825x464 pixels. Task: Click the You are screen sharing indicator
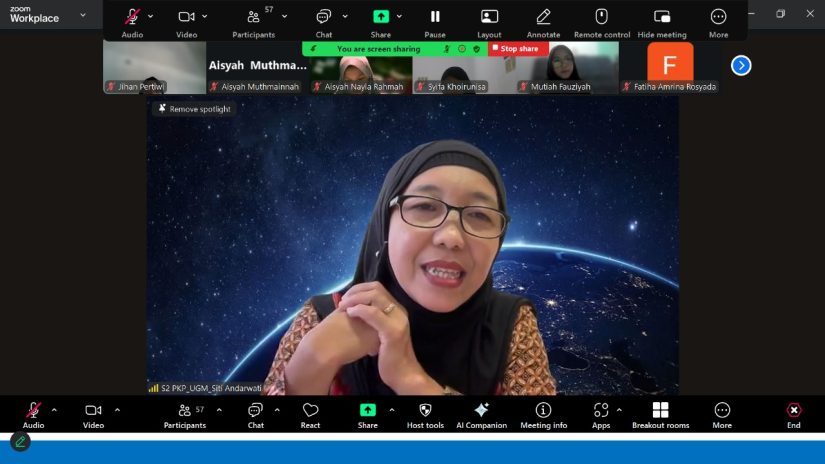378,49
